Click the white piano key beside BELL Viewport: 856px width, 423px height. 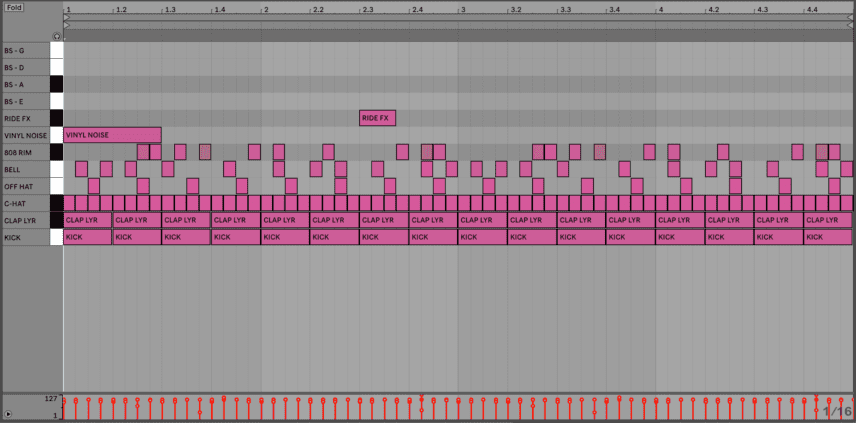tap(57, 170)
